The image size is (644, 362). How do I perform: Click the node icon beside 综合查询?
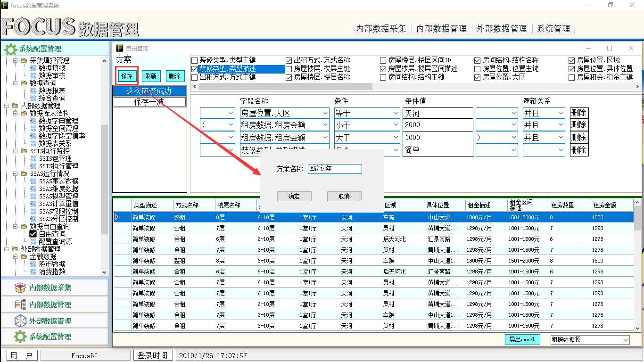click(x=33, y=98)
